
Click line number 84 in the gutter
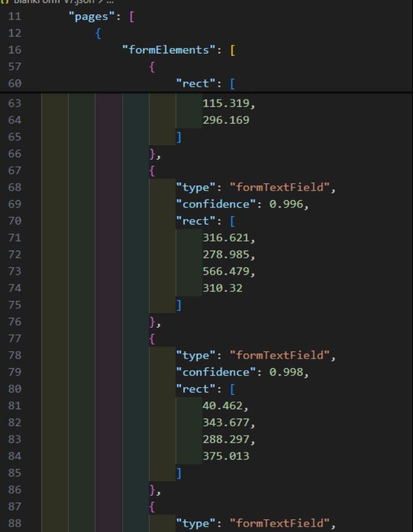15,456
